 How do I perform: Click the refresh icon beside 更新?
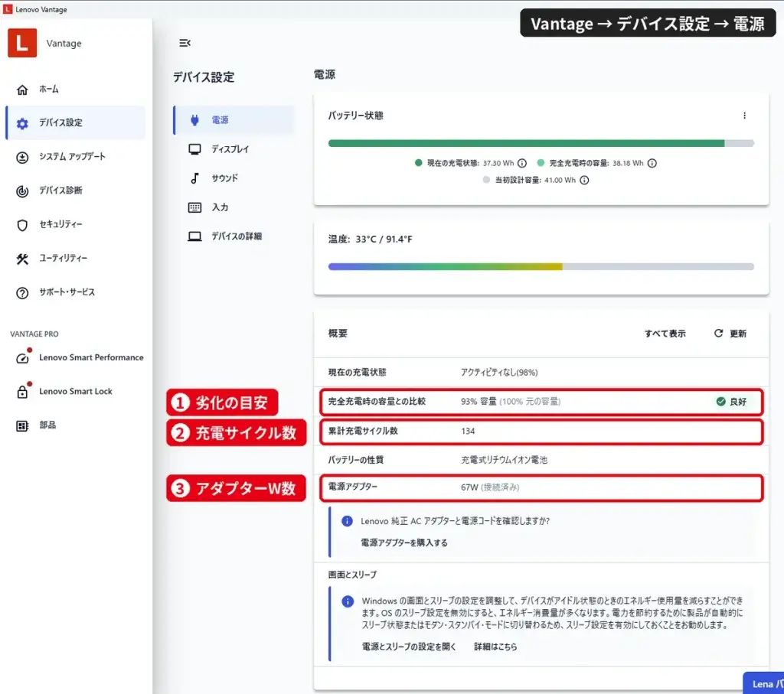pos(718,334)
